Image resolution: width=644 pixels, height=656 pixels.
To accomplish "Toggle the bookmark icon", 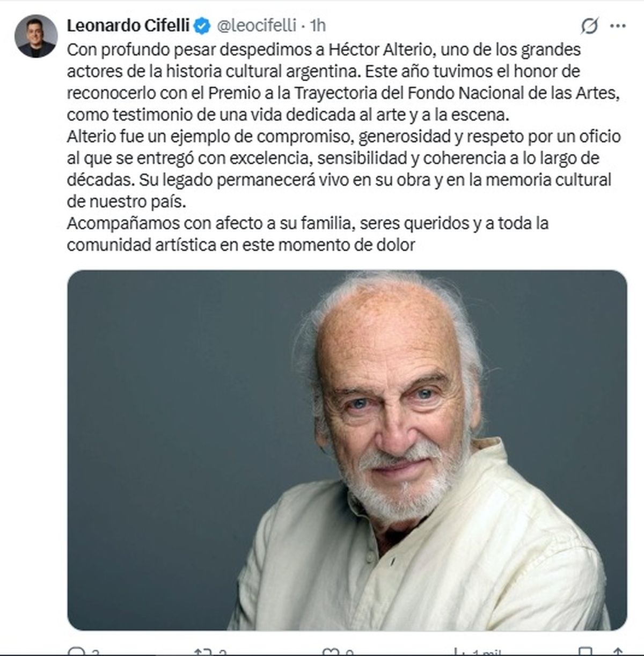I will [585, 652].
